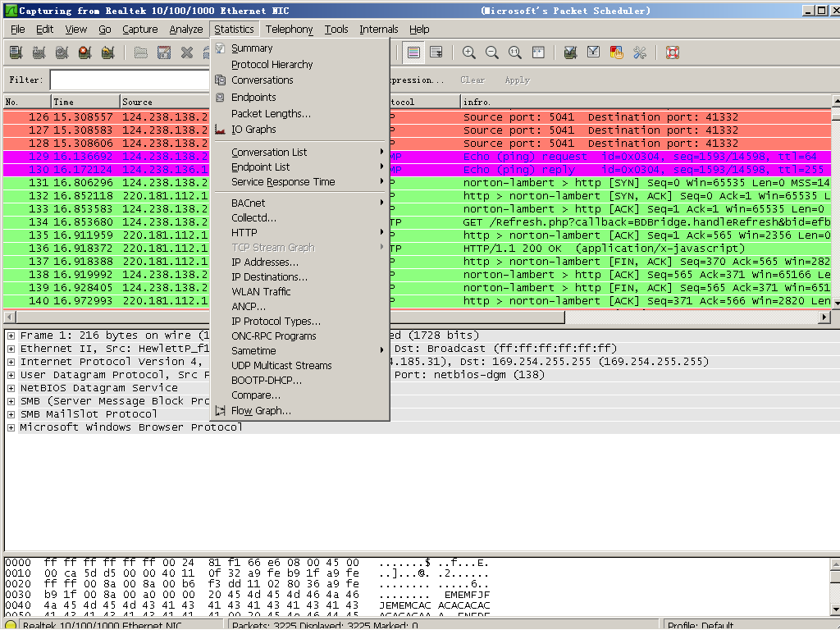Expand Internet Protocol Version 4 node

click(11, 362)
